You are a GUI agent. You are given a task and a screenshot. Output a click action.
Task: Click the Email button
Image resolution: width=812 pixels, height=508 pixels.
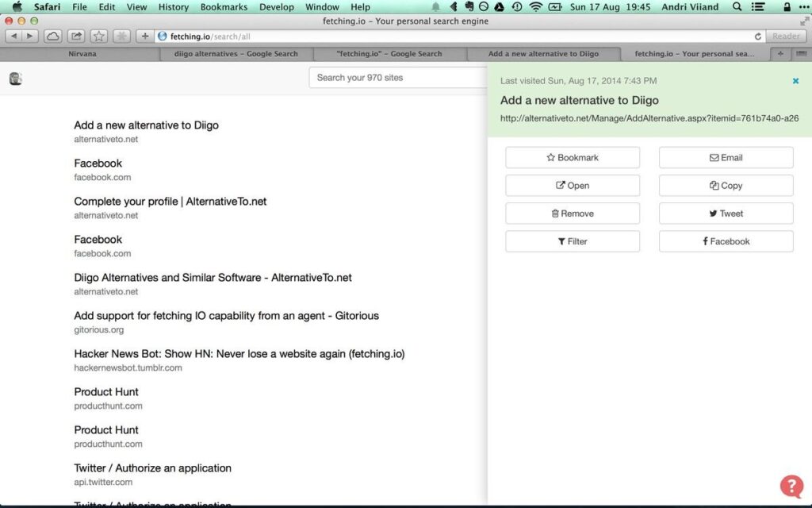tap(726, 158)
